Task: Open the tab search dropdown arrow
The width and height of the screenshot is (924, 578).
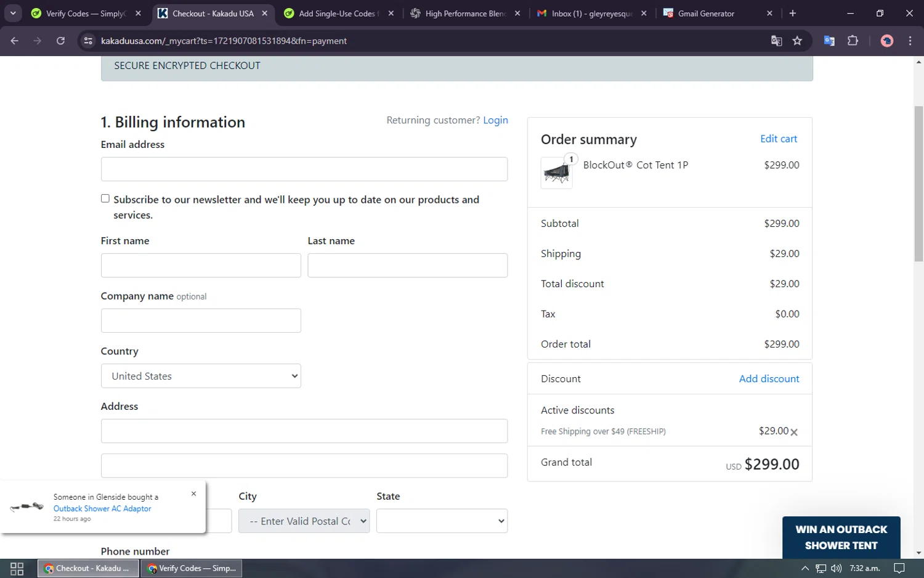Action: [13, 13]
